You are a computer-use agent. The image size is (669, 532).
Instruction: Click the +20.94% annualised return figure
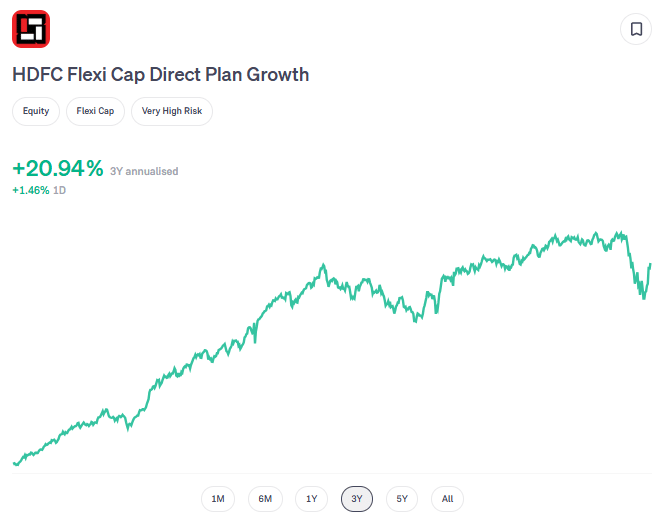point(58,169)
